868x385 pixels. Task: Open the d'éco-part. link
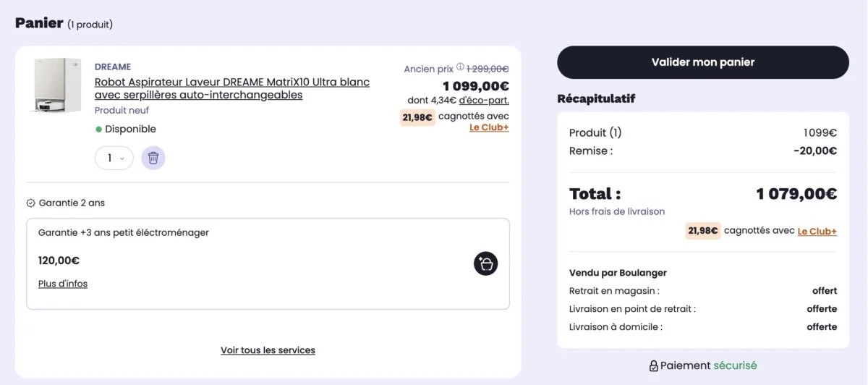(484, 101)
